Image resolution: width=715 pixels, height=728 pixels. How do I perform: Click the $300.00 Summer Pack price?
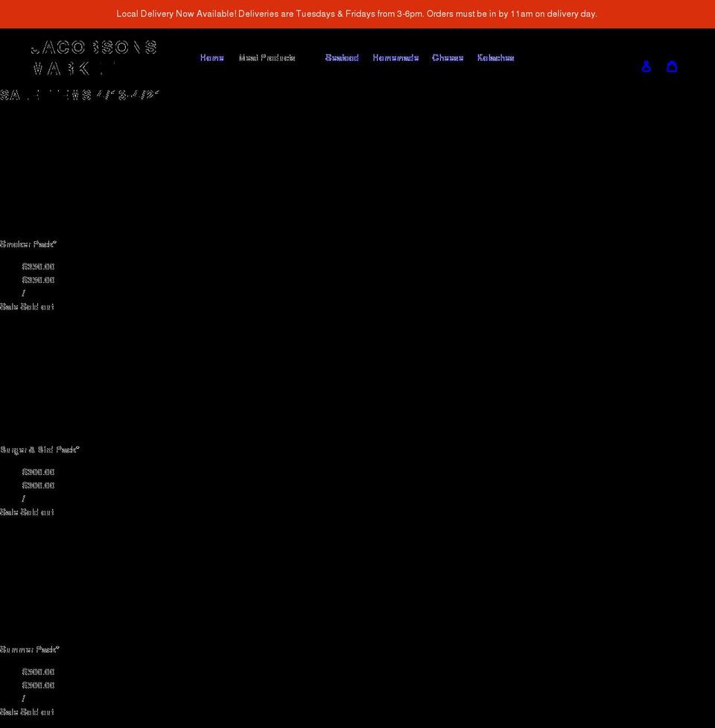pyautogui.click(x=38, y=671)
